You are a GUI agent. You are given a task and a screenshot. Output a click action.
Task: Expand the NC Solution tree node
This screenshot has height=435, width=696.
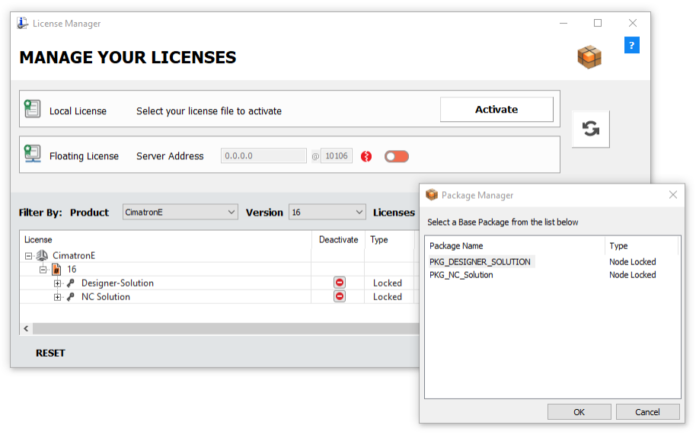[x=58, y=298]
